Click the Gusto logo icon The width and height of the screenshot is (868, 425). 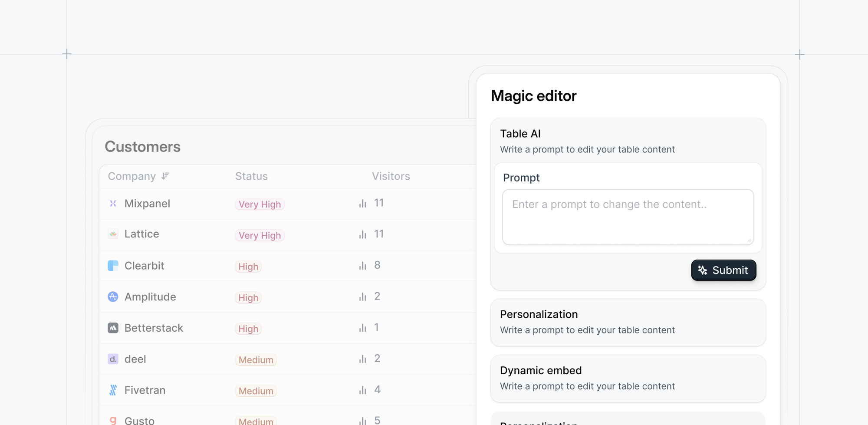click(113, 420)
